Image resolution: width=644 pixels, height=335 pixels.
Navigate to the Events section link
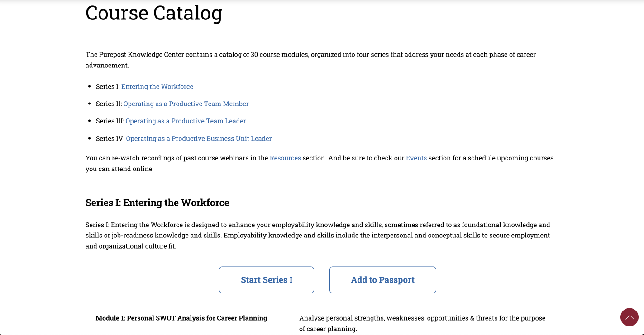[x=416, y=158]
